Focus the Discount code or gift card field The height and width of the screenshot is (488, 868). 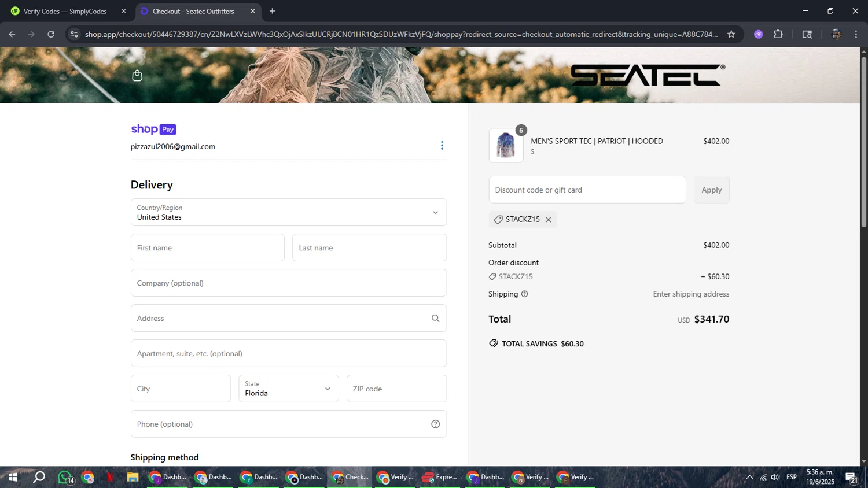[x=587, y=190]
